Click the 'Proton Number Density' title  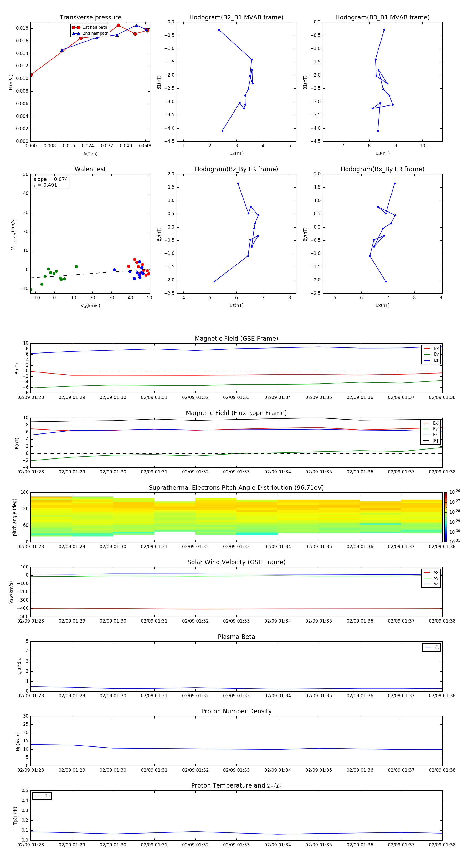coord(236,711)
